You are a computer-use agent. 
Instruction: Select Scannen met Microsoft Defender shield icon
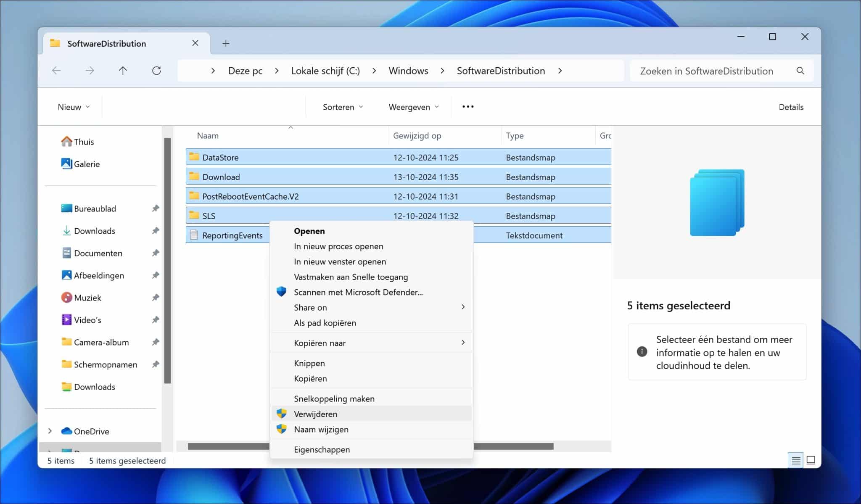(281, 291)
